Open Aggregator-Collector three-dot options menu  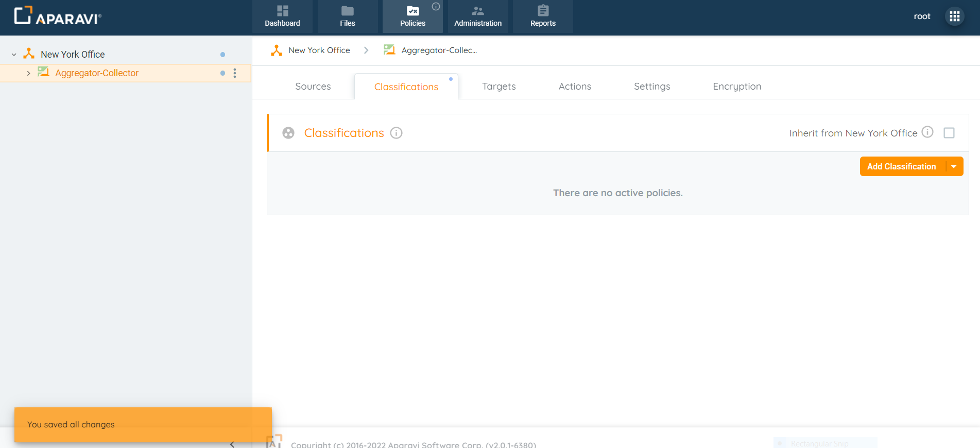tap(235, 73)
